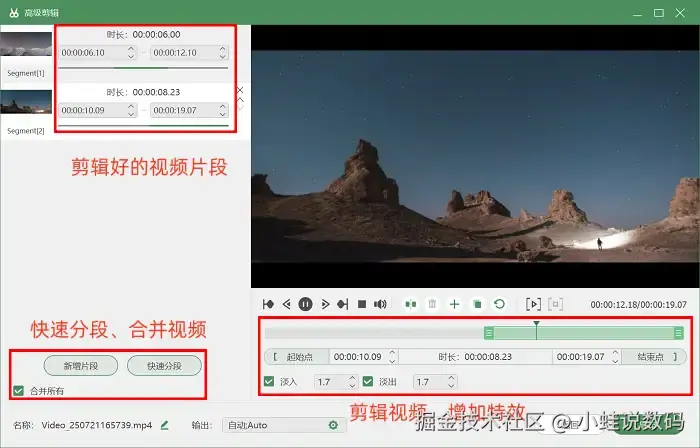Decrease the fade-out value 1.7
The image size is (700, 448).
point(451,386)
